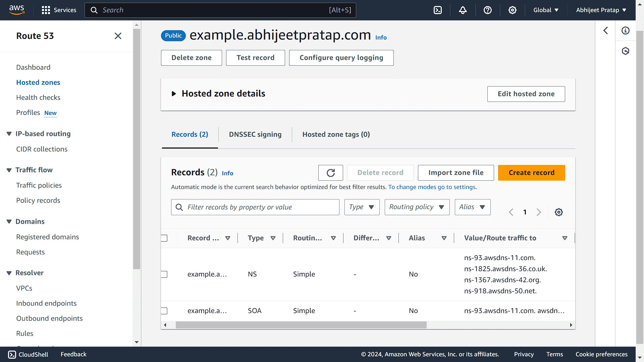Click the horizontal table scrollbar
This screenshot has width=644, height=362.
pyautogui.click(x=301, y=325)
